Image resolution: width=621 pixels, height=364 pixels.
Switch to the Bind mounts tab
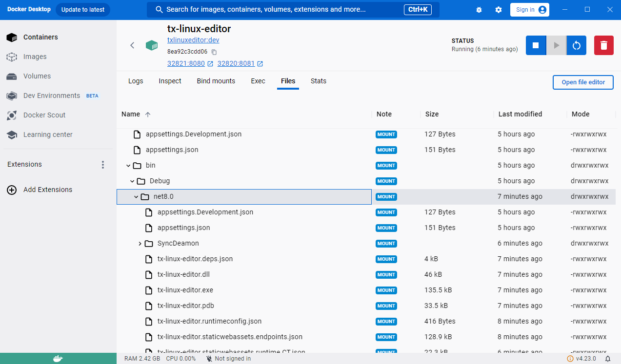(x=216, y=81)
